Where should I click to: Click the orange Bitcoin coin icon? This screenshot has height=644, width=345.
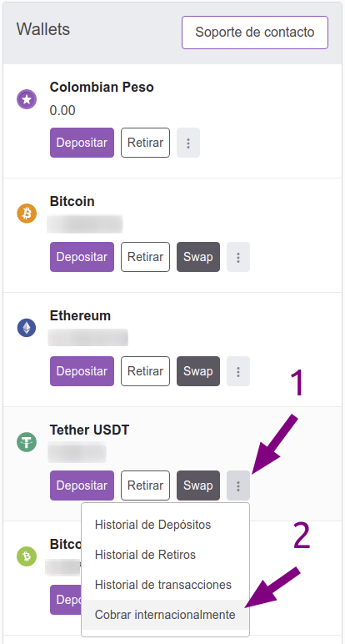tap(27, 214)
